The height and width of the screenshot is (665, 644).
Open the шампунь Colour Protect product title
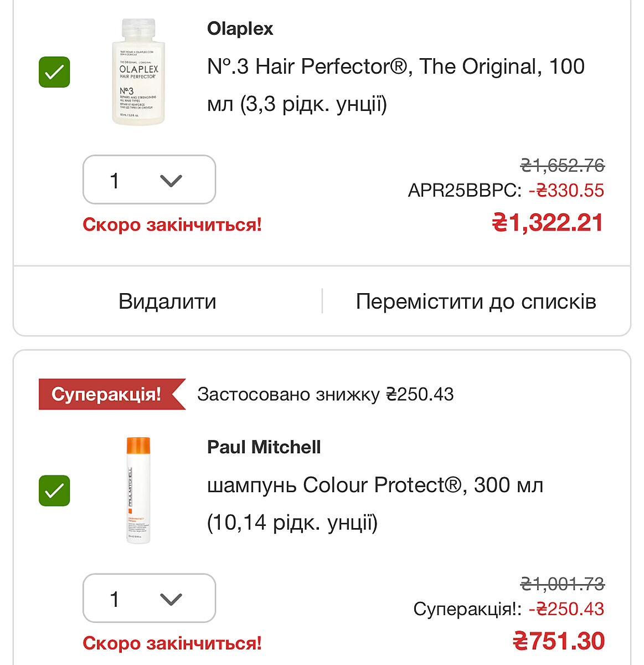pos(375,503)
